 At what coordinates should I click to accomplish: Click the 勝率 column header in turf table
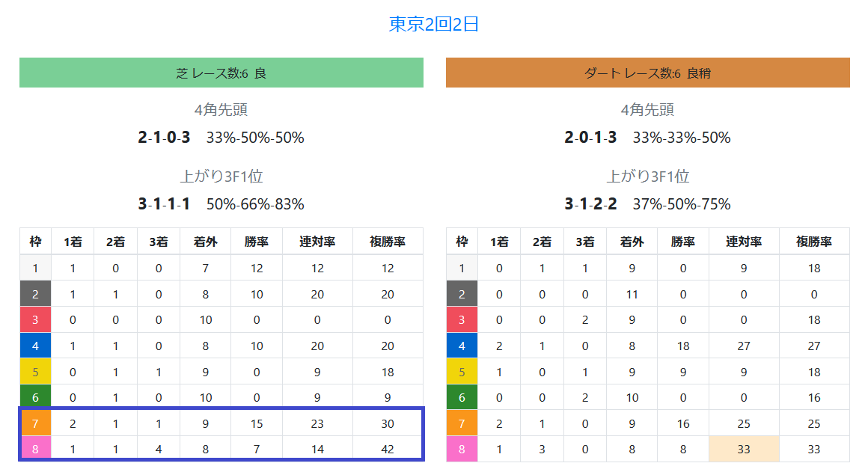pyautogui.click(x=257, y=242)
